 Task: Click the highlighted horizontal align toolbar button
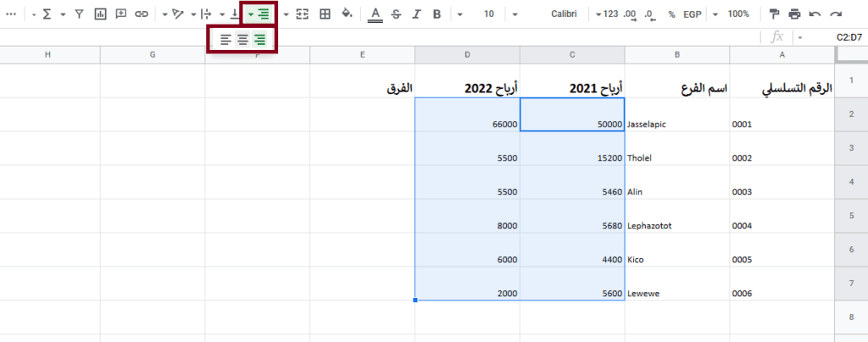(259, 14)
